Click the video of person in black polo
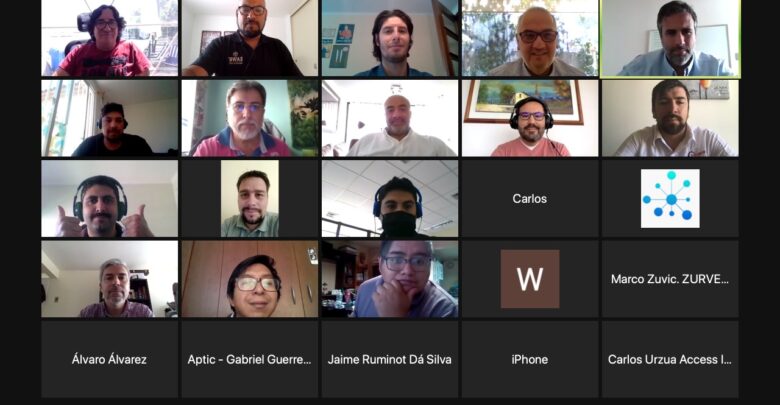780x405 pixels. pyautogui.click(x=250, y=38)
